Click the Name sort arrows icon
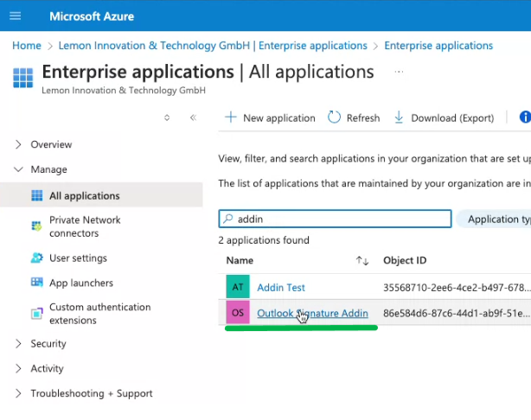Image resolution: width=531 pixels, height=420 pixels. (362, 261)
